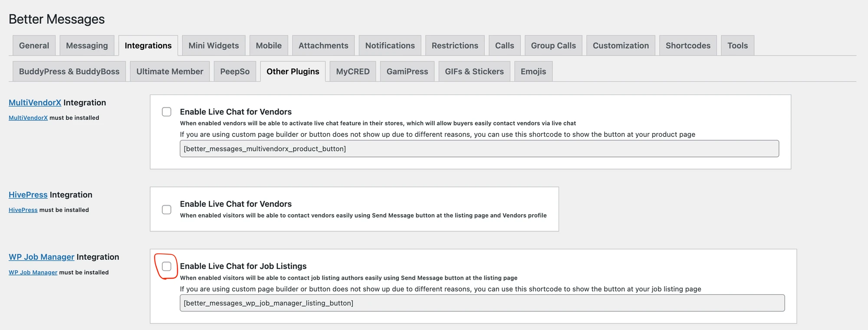This screenshot has height=330, width=868.
Task: Select the wp_job_manager listing button shortcode field
Action: click(482, 303)
